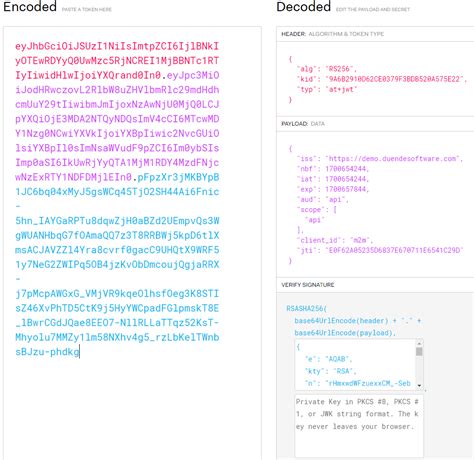
Task: Click the blue signature segment of the token
Action: [117, 265]
